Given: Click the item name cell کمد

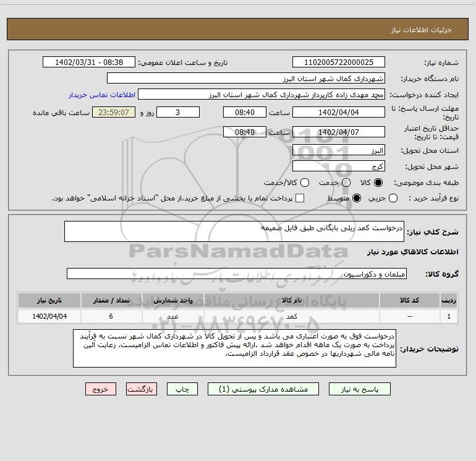Looking at the screenshot, I should click(x=291, y=316).
